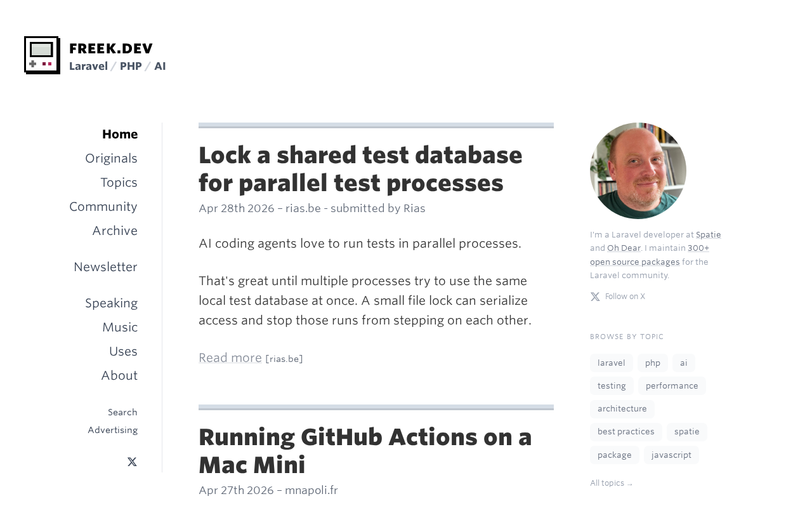Click the Freek.dev handheld console logo
The width and height of the screenshot is (812, 508).
coord(42,55)
